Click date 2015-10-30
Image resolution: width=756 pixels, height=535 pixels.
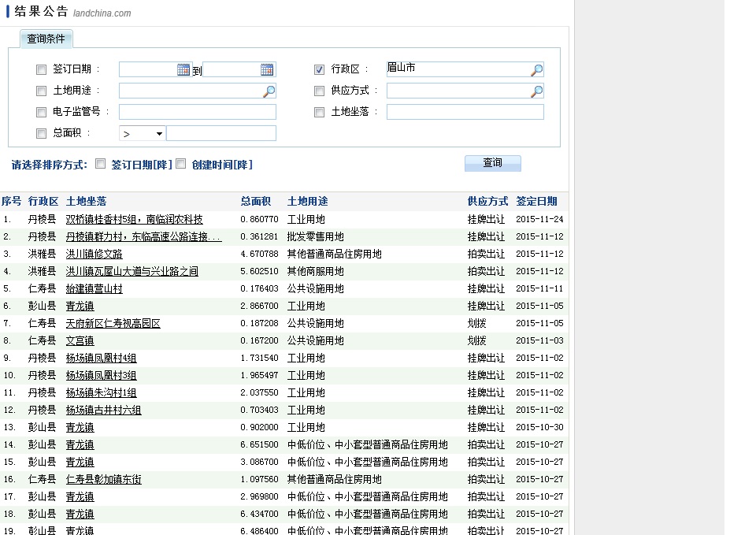[x=539, y=427]
